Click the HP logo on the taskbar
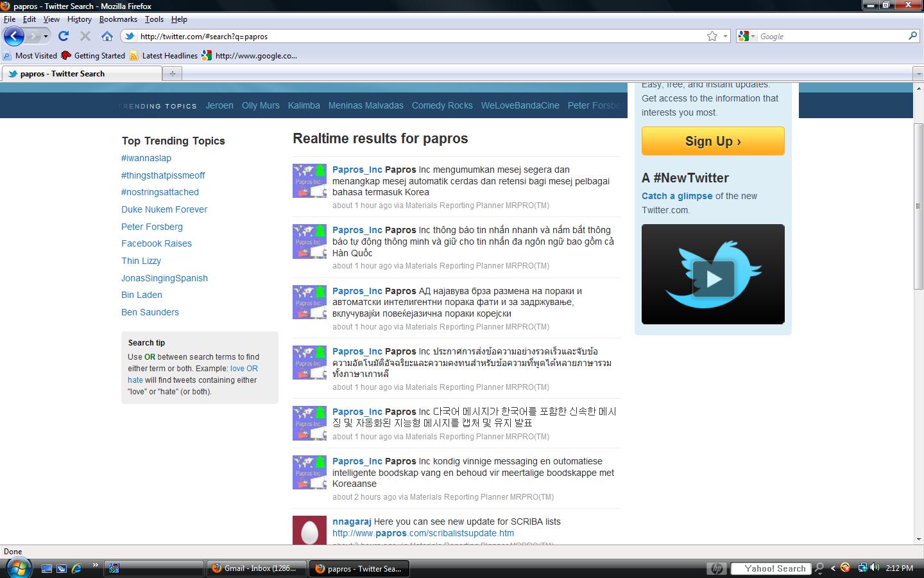 (x=717, y=568)
